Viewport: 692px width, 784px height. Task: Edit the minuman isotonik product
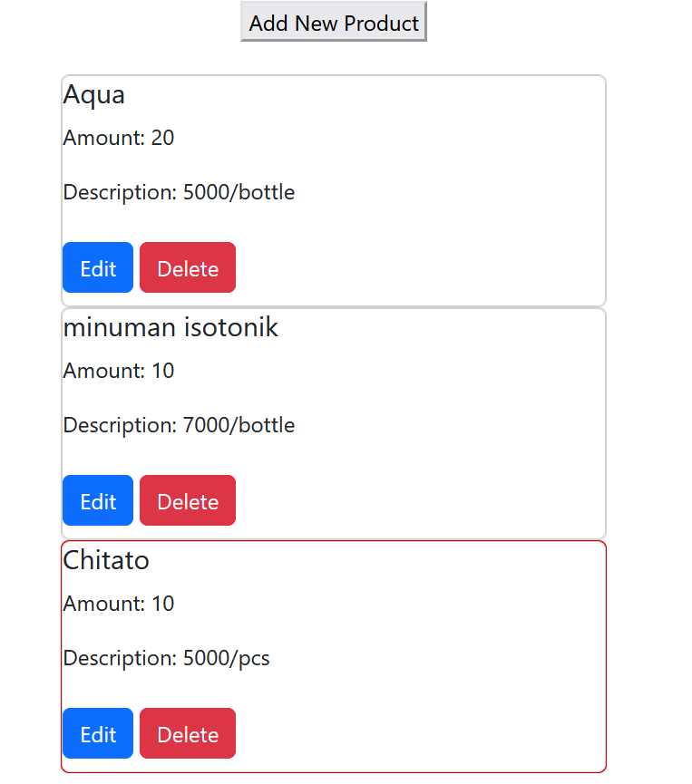pyautogui.click(x=97, y=500)
